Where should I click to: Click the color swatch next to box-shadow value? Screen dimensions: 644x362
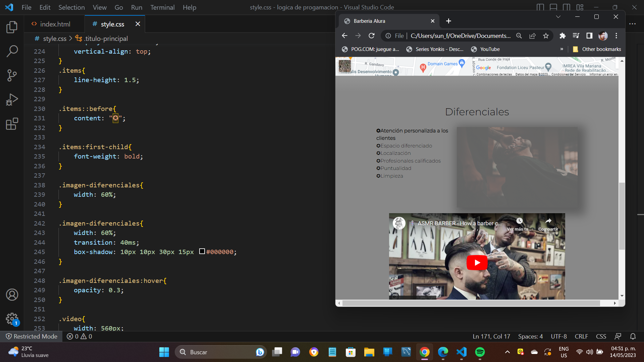point(202,251)
